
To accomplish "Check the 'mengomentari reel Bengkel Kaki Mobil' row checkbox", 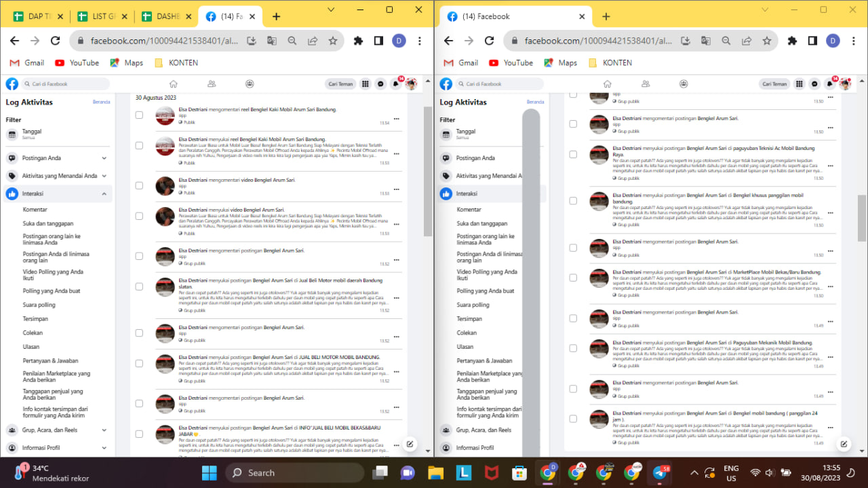I will 139,115.
